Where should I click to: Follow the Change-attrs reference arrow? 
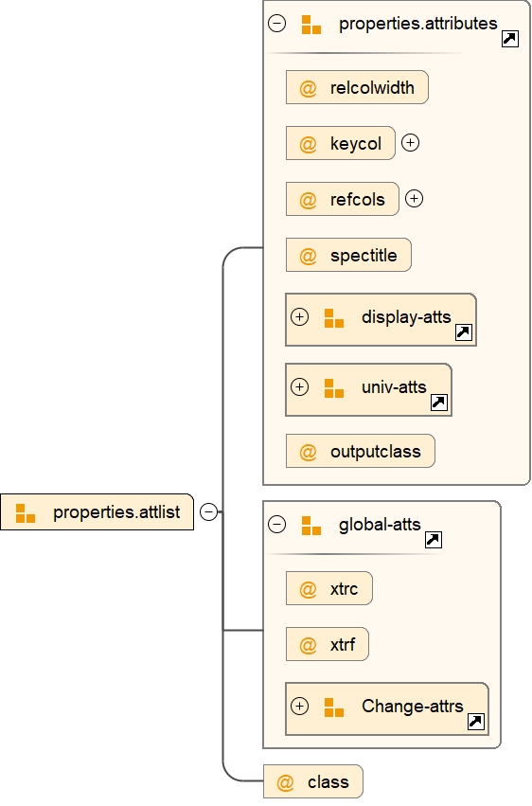click(476, 722)
